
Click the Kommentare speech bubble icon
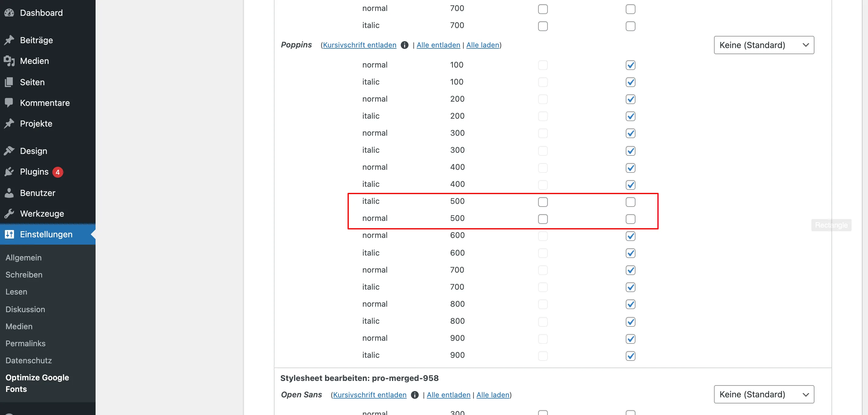9,103
